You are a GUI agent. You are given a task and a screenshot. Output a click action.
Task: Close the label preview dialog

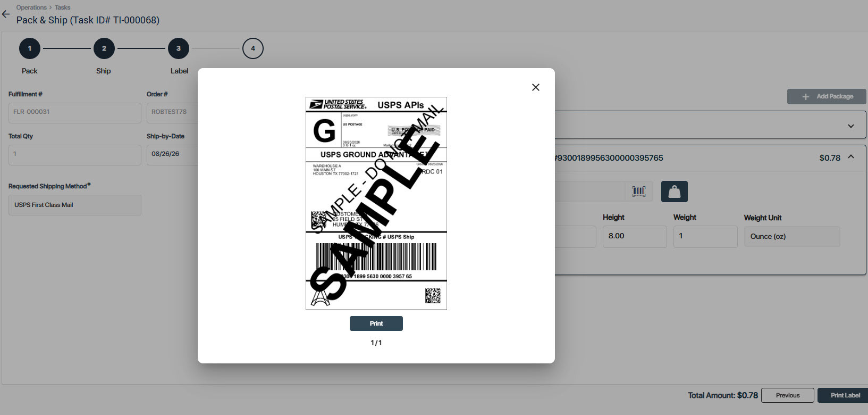pyautogui.click(x=536, y=87)
